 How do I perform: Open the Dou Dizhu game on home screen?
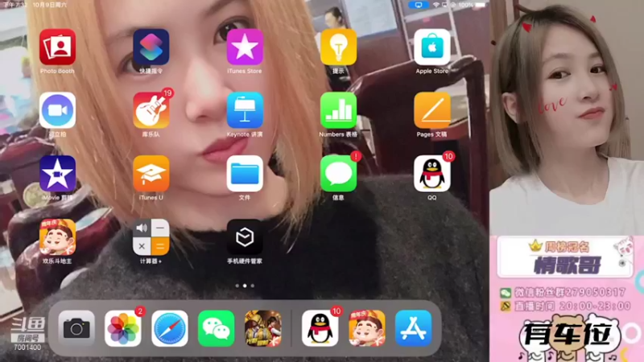click(x=57, y=237)
